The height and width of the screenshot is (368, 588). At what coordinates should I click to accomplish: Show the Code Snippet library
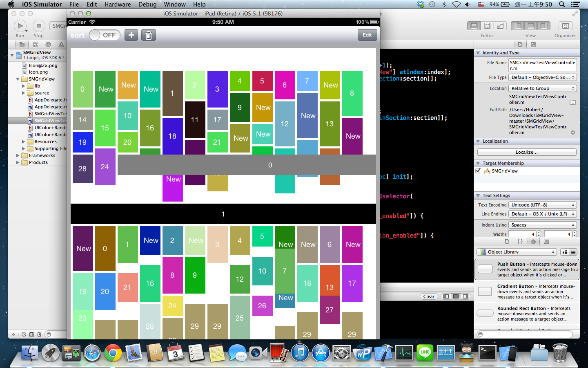tap(520, 242)
